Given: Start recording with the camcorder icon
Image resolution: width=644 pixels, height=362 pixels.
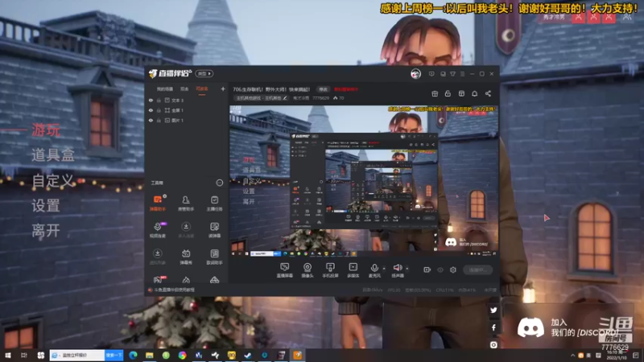Looking at the screenshot, I should 427,269.
